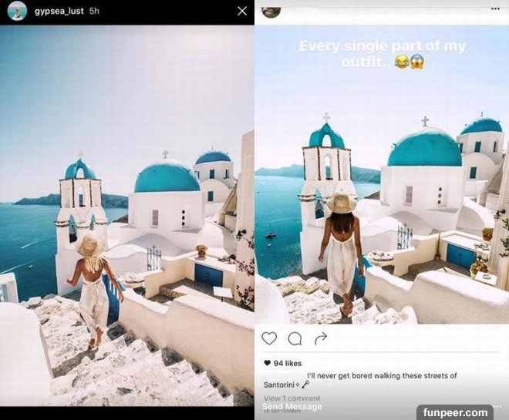Tap the left Santorini story photo
Image resolution: width=509 pixels, height=420 pixels.
coord(127,216)
